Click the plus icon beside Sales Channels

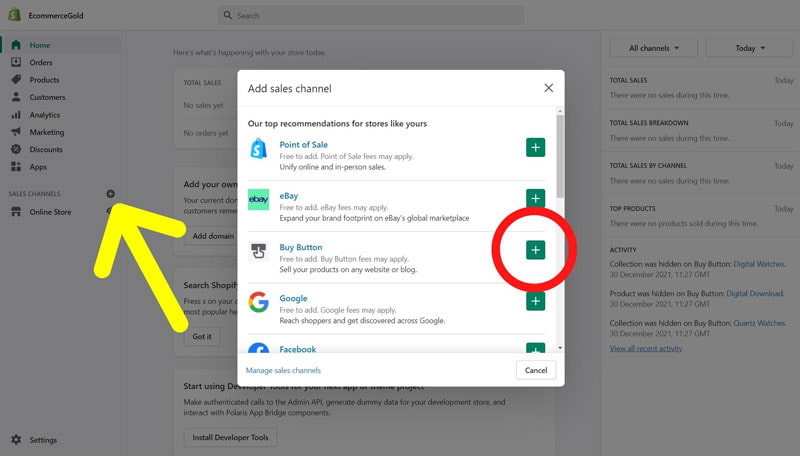(110, 194)
